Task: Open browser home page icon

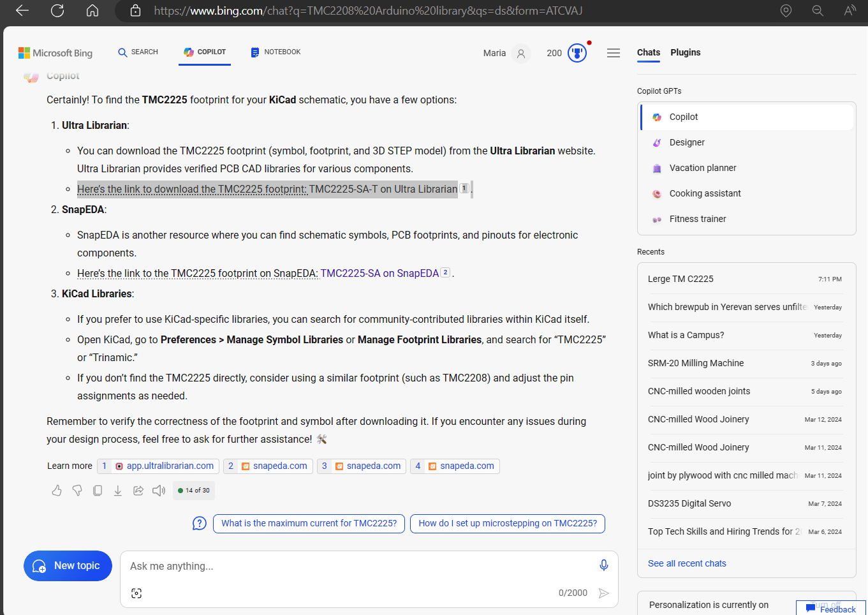Action: [x=92, y=11]
